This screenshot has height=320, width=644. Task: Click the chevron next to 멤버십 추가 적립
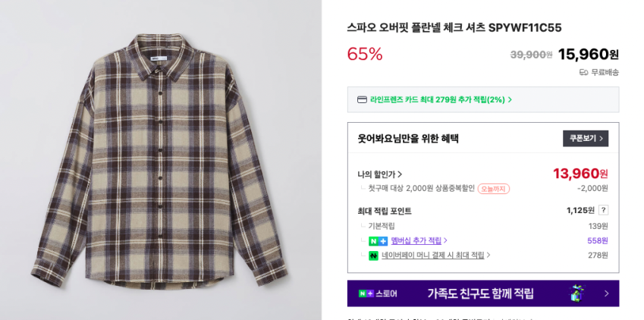pyautogui.click(x=445, y=240)
